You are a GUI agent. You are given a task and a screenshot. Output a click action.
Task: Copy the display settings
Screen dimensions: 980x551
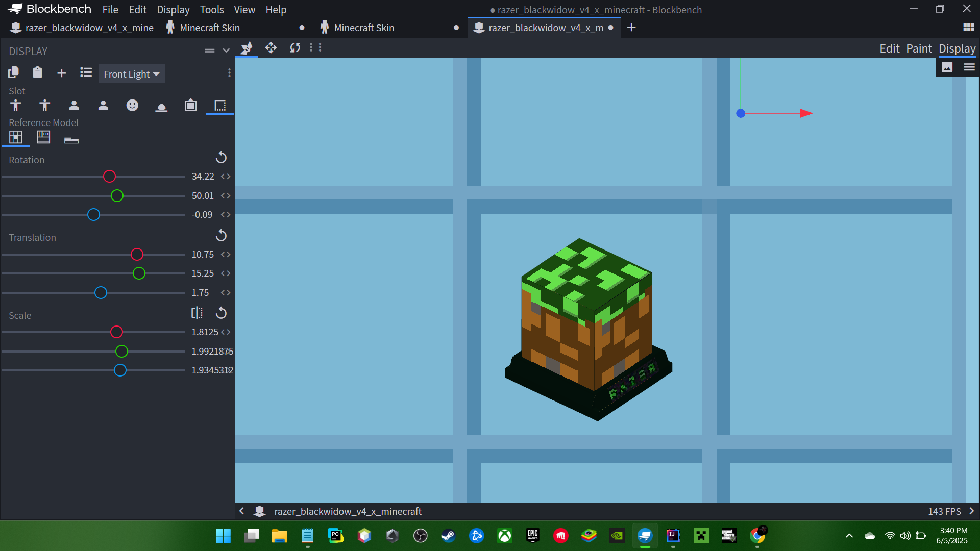pyautogui.click(x=14, y=73)
